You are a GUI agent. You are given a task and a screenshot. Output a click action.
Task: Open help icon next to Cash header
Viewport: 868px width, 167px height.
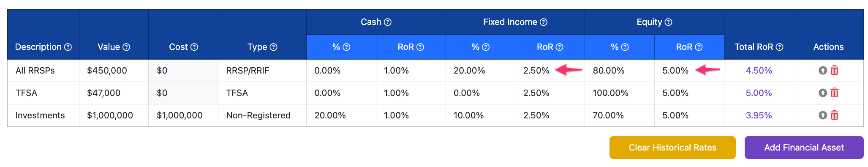[388, 22]
